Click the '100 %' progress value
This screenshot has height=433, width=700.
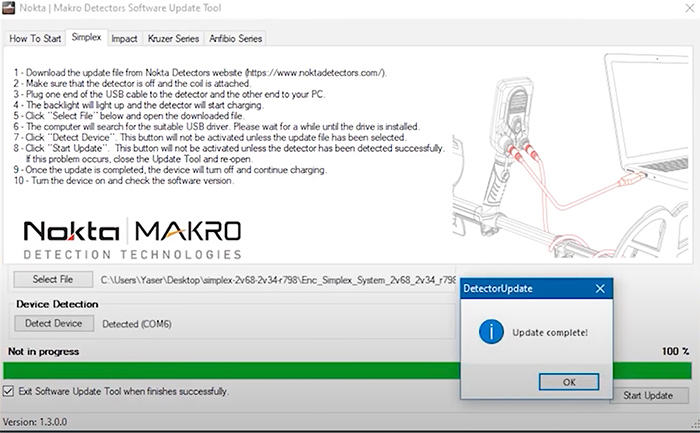tap(675, 351)
